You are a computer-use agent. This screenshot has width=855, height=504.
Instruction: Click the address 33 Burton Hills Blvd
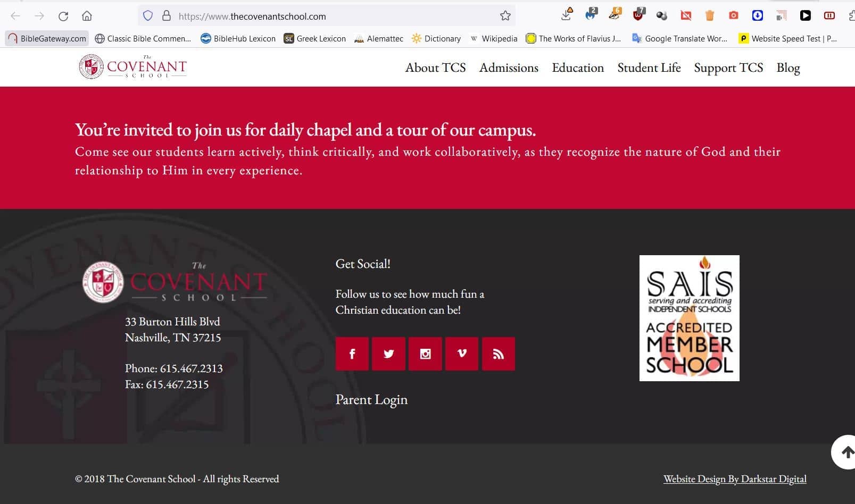point(172,322)
